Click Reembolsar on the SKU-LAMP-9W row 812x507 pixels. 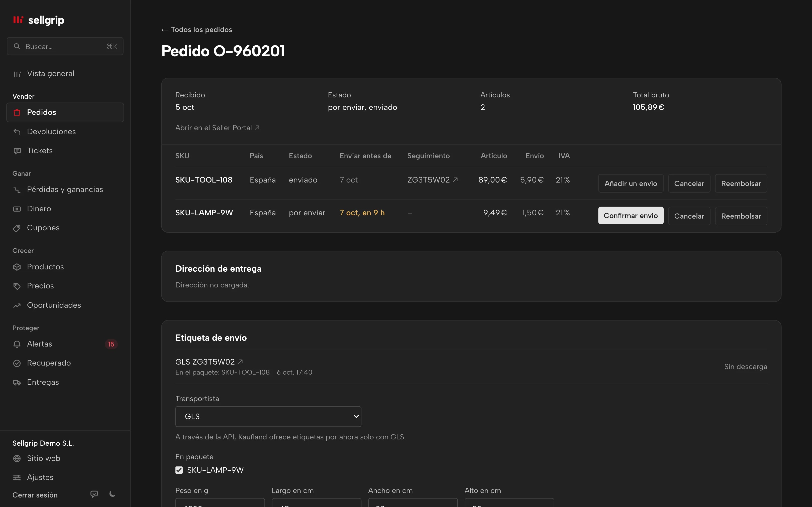[x=741, y=216]
